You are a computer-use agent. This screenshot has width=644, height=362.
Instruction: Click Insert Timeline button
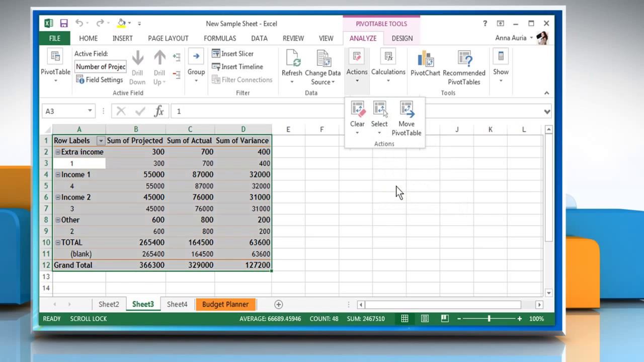(237, 67)
